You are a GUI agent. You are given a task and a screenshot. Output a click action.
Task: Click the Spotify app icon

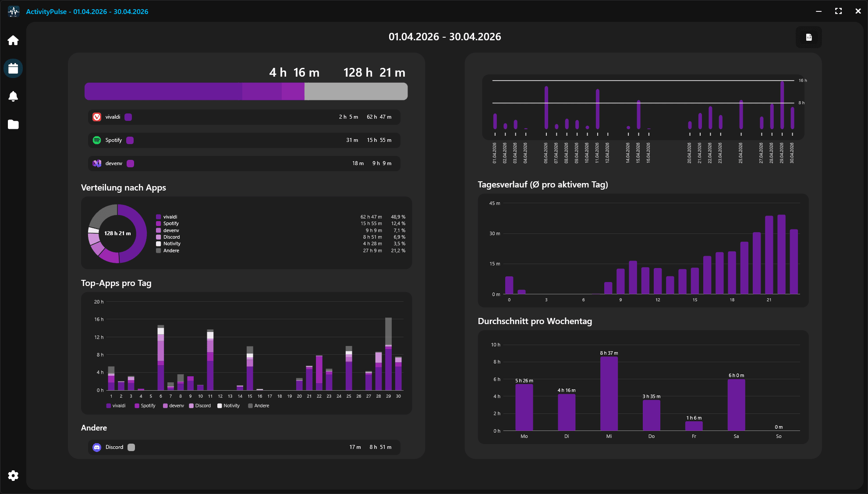click(x=97, y=140)
